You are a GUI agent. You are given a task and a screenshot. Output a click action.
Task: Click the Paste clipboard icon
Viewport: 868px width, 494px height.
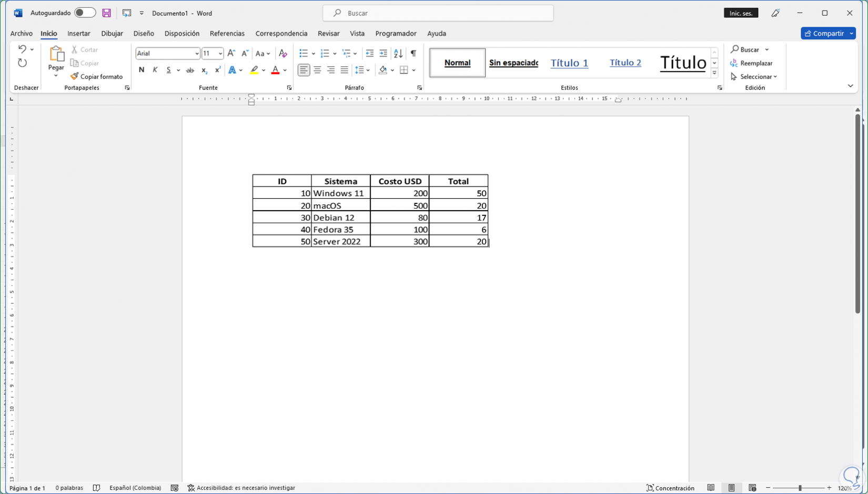tap(56, 54)
